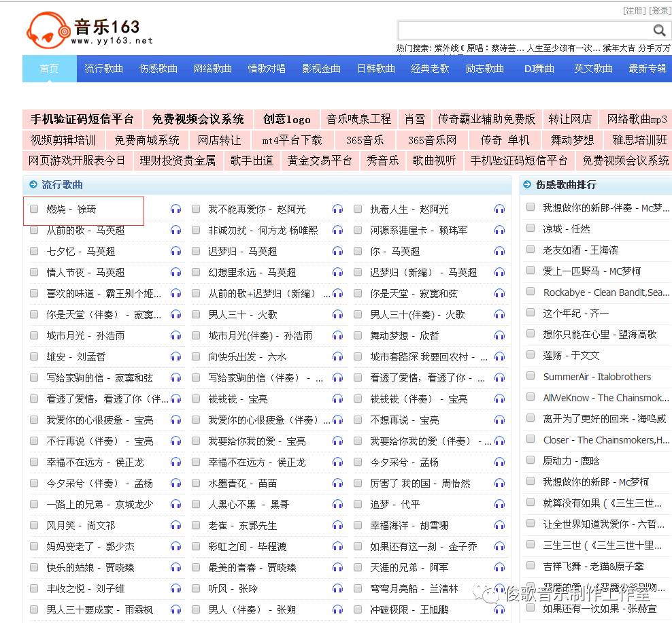Click headphone icon for 幻想里永远 - 马英超

click(338, 272)
